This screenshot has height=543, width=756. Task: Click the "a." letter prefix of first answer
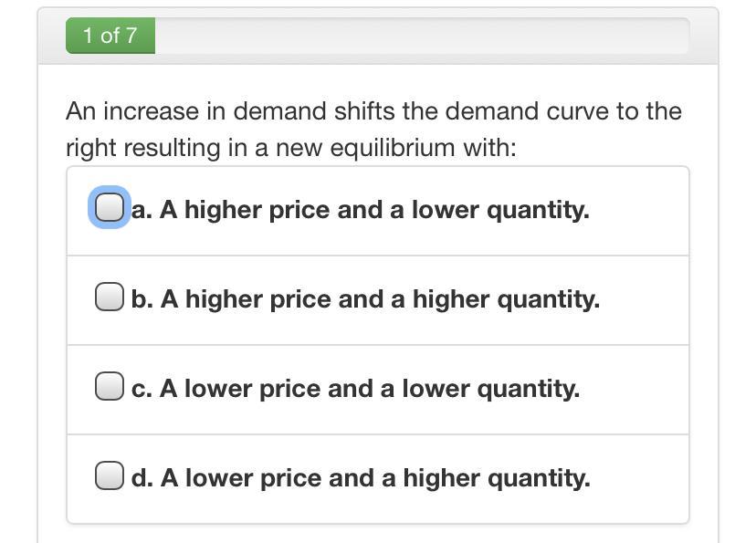click(142, 210)
